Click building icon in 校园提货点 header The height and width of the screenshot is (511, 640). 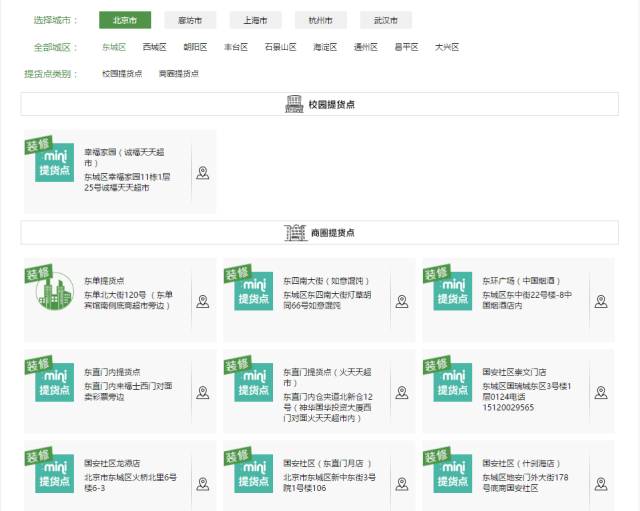pos(293,104)
